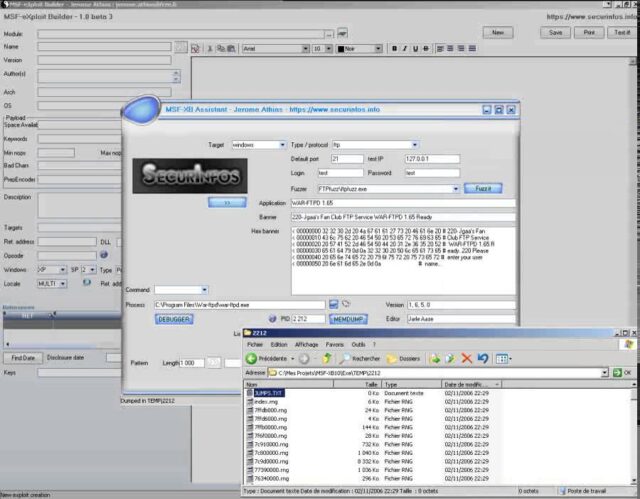This screenshot has width=640, height=499.
Task: Click the Pattern Length 1 000 field
Action: click(191, 363)
